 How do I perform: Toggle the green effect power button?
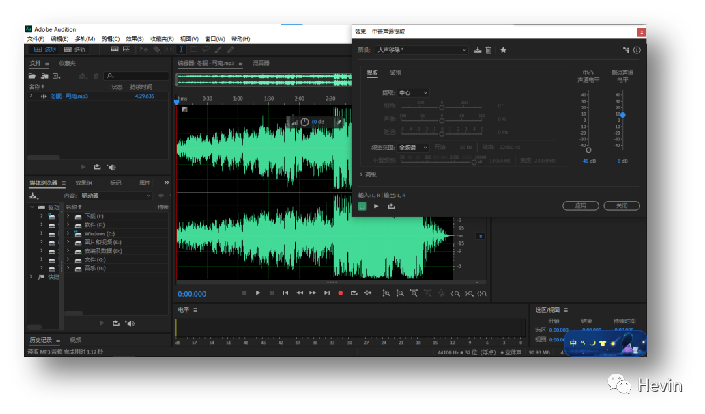click(x=362, y=206)
